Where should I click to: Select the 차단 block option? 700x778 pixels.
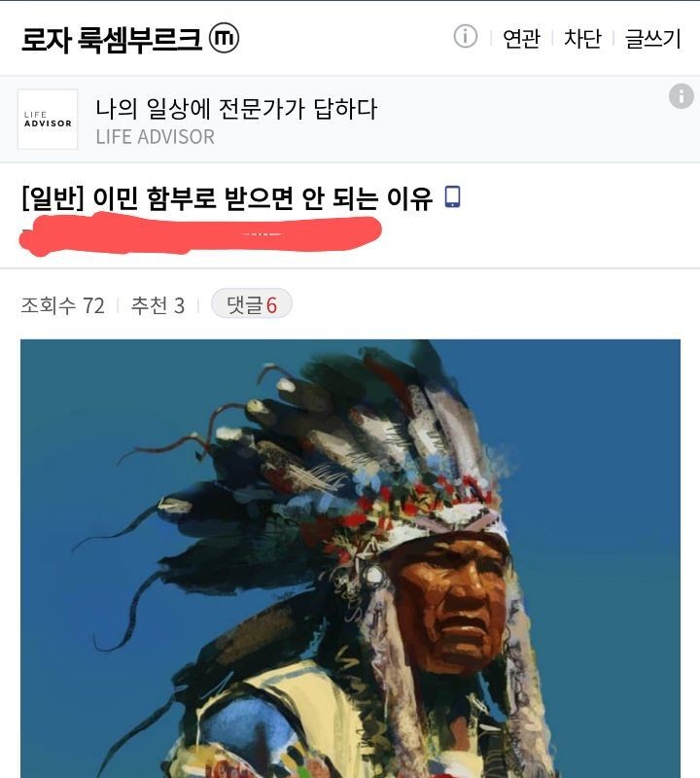click(x=582, y=39)
